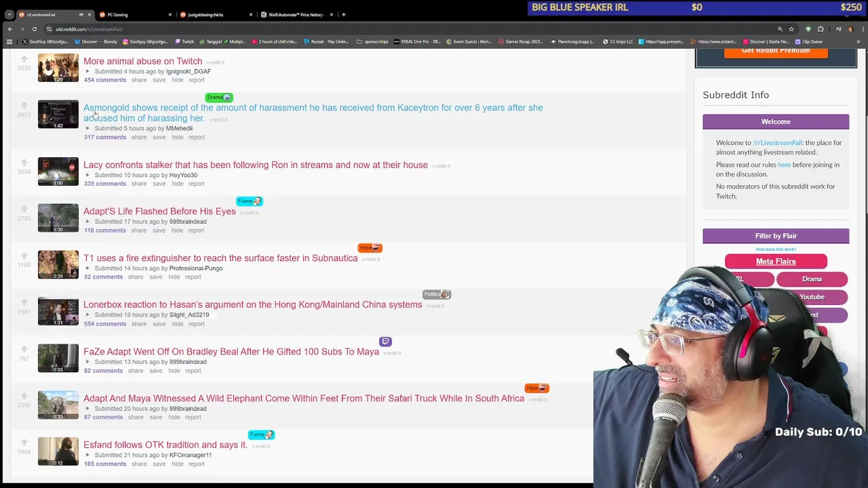
Task: Upvote the T1 fire extinguisher post
Action: (24, 256)
